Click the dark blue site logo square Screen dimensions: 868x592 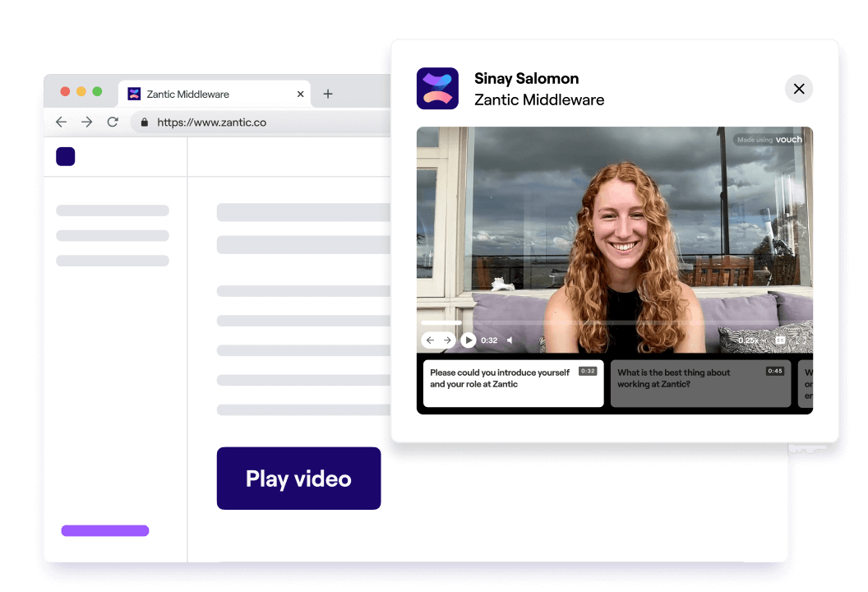(x=65, y=156)
